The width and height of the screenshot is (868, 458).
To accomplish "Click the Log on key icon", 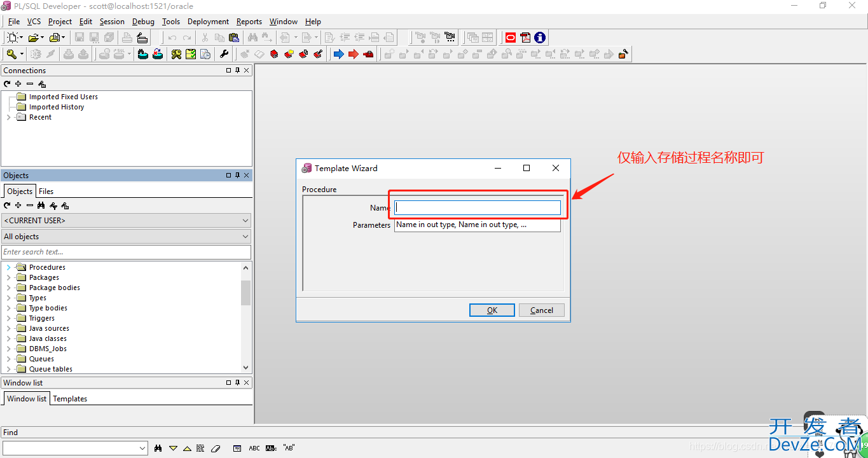I will [12, 54].
